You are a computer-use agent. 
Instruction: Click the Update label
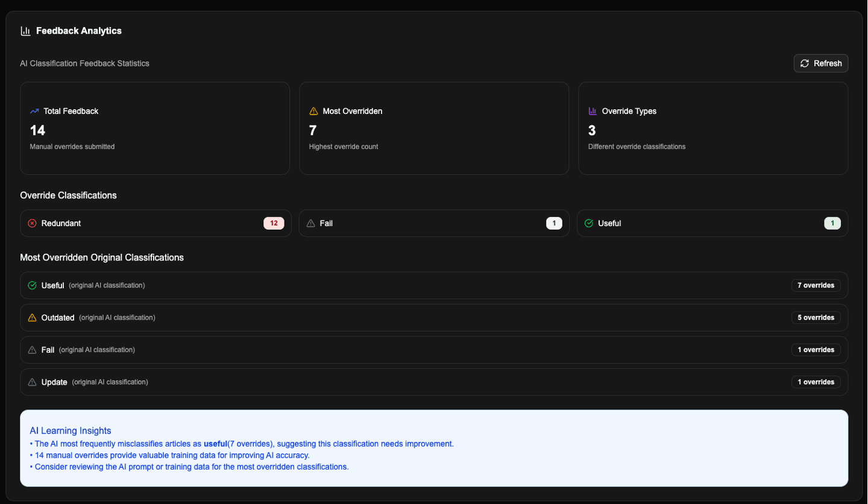54,382
